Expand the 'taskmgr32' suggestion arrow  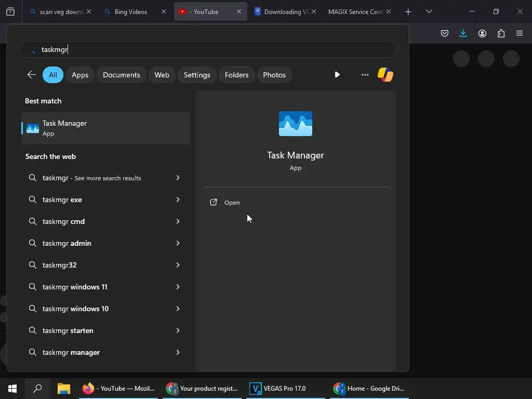(x=178, y=265)
